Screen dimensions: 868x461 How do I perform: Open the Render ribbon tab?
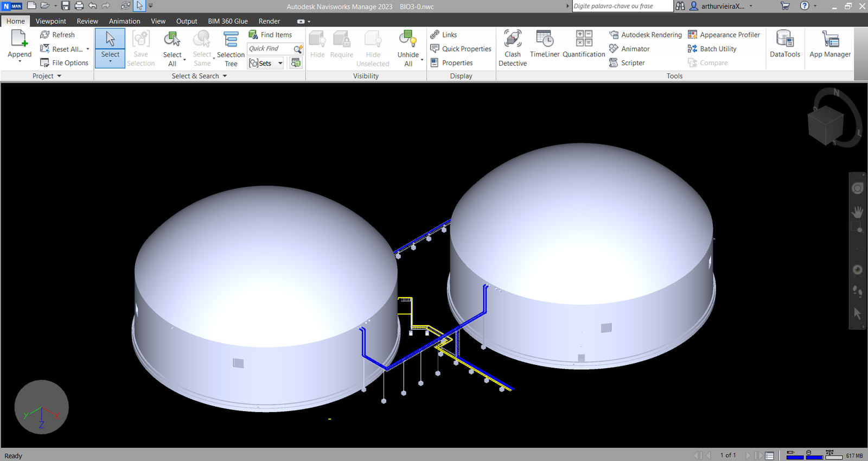pos(269,21)
